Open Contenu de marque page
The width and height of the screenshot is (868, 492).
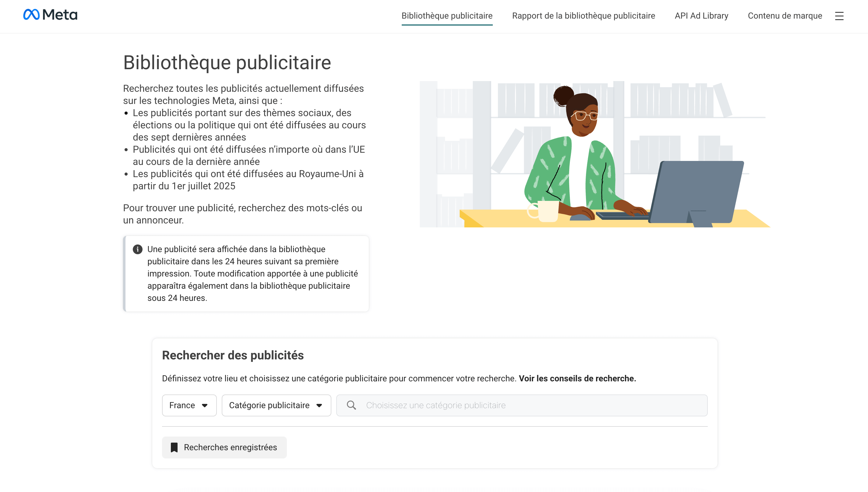click(x=785, y=16)
